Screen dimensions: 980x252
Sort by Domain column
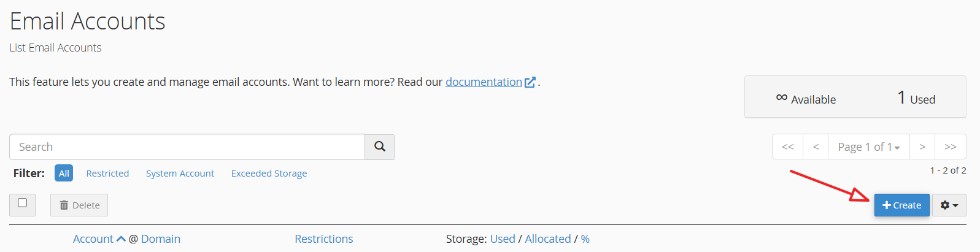click(x=161, y=239)
